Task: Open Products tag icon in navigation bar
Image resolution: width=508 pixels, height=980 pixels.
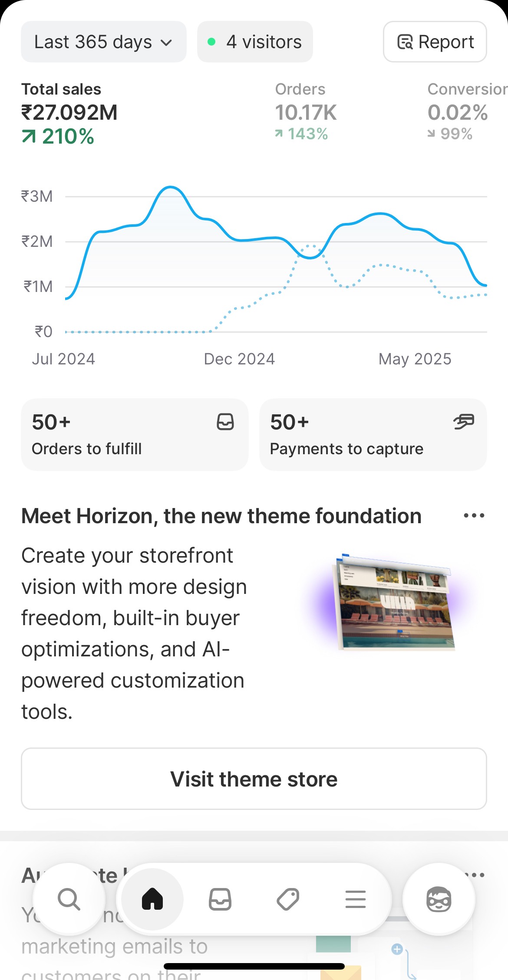Action: pos(288,899)
